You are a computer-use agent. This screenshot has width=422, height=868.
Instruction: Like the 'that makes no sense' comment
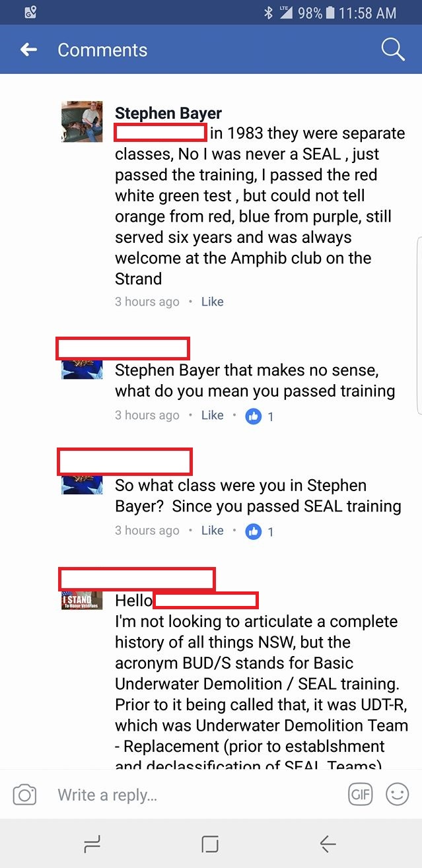pyautogui.click(x=212, y=415)
